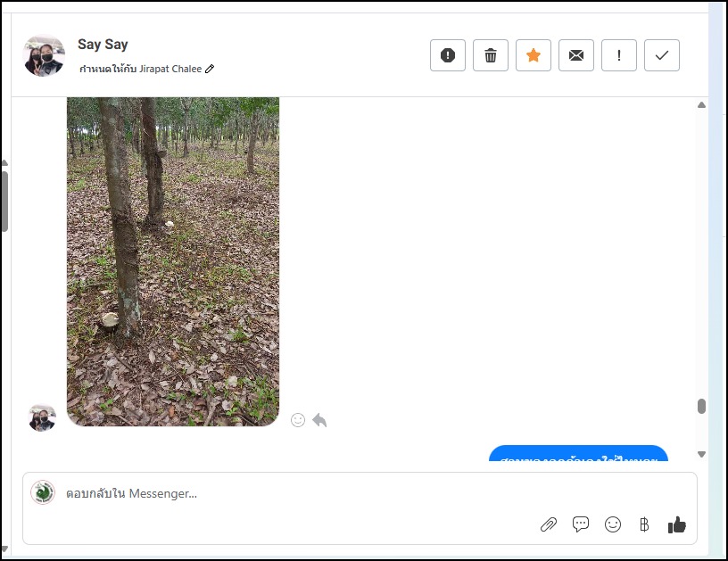728x561 pixels.
Task: Click the sender avatar beside the photo message
Action: 42,417
